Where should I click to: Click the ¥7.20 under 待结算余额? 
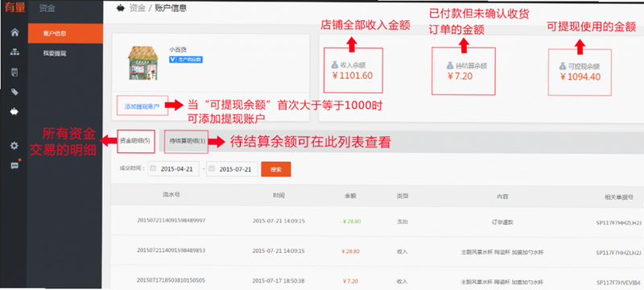pos(460,76)
